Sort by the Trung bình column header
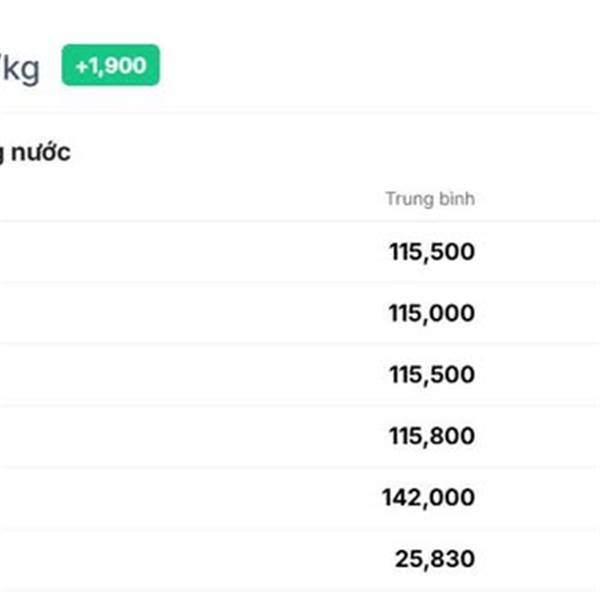This screenshot has width=600, height=600. [x=430, y=199]
